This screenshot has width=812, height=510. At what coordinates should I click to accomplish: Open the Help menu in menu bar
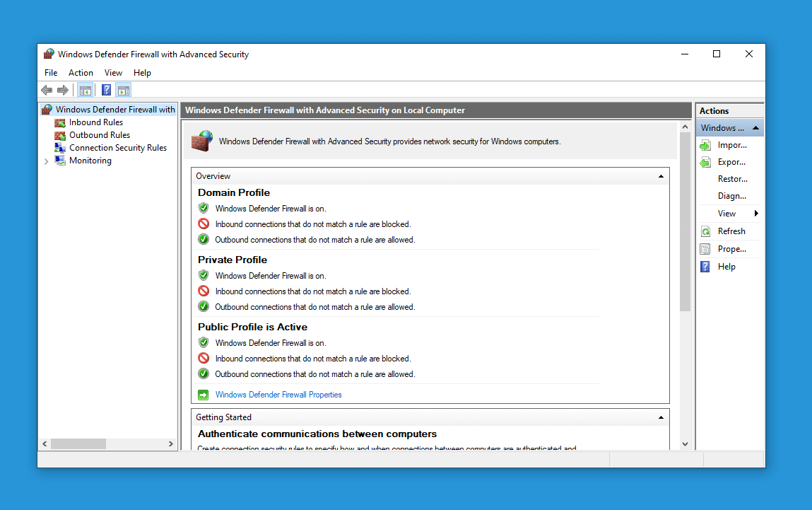click(x=143, y=73)
